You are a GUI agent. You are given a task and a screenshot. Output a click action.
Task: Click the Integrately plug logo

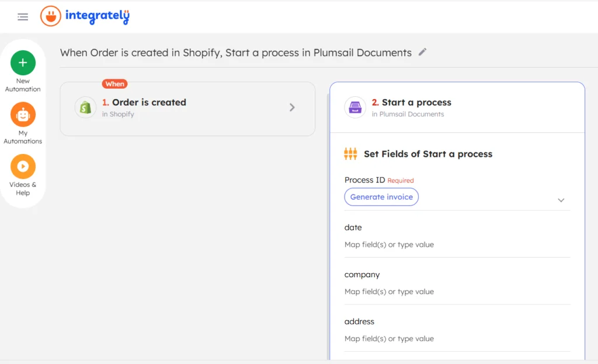(x=51, y=16)
